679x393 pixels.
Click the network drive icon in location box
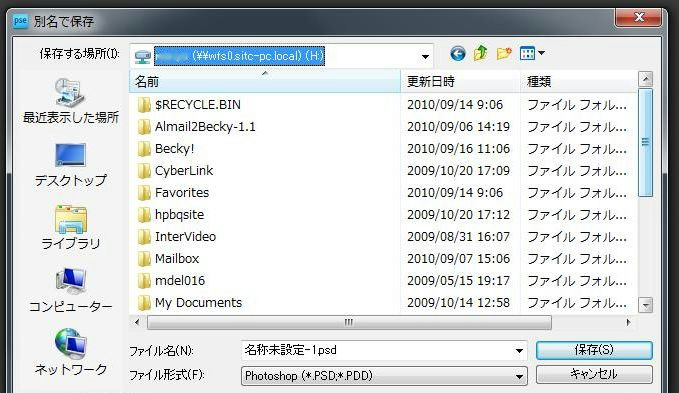click(142, 56)
